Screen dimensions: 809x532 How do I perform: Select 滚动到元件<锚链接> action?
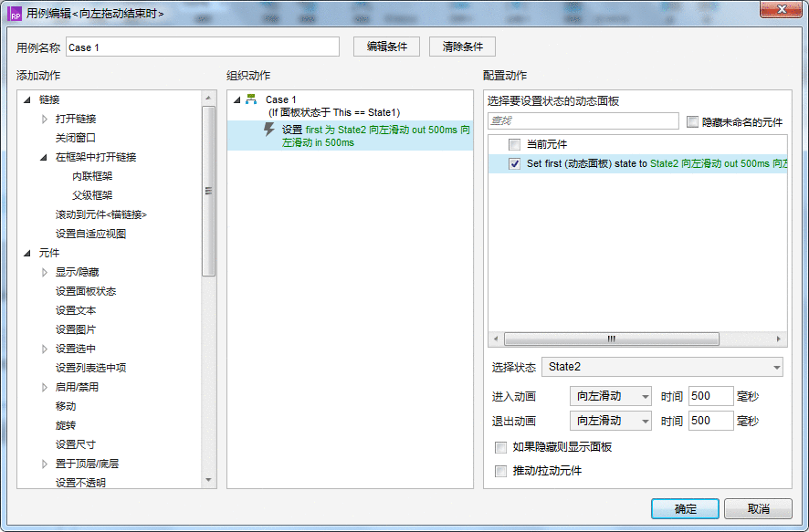[101, 214]
